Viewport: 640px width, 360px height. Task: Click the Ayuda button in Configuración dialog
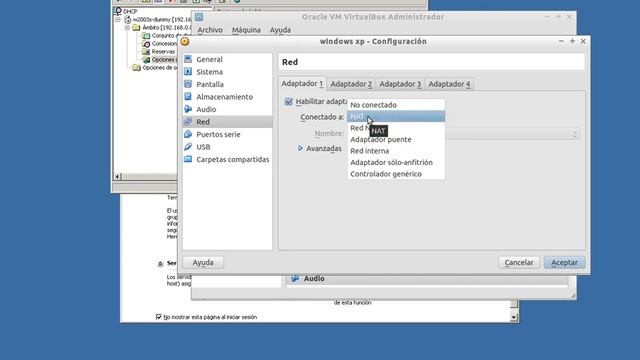coord(203,262)
